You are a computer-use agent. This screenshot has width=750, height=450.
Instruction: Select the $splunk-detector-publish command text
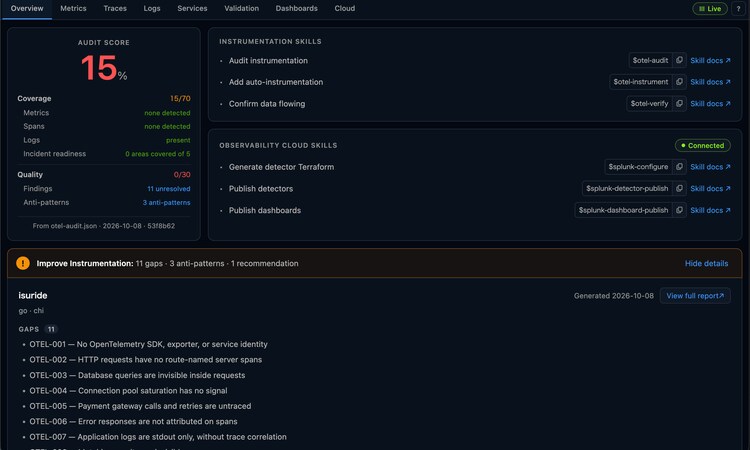tap(627, 188)
